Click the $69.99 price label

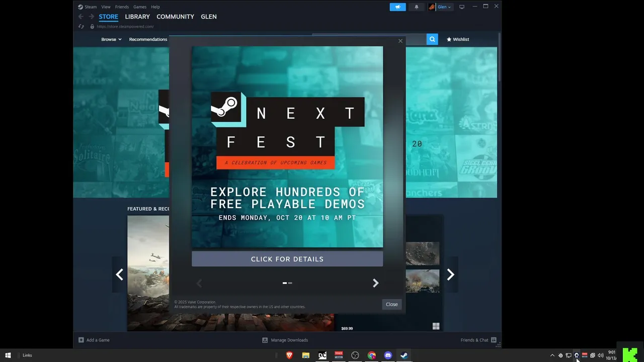[347, 328]
